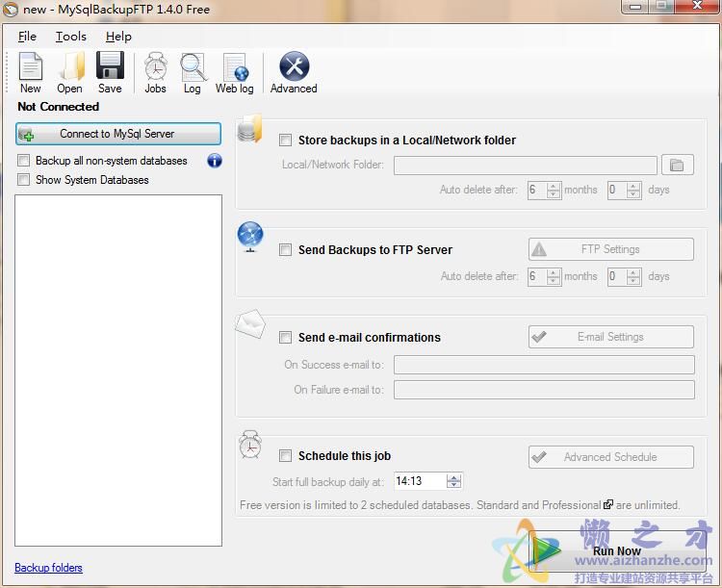Adjust local folder auto delete days spinner

pos(633,190)
